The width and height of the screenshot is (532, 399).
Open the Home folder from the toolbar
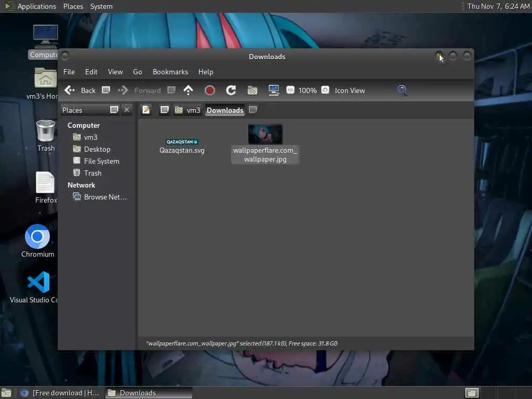click(252, 90)
